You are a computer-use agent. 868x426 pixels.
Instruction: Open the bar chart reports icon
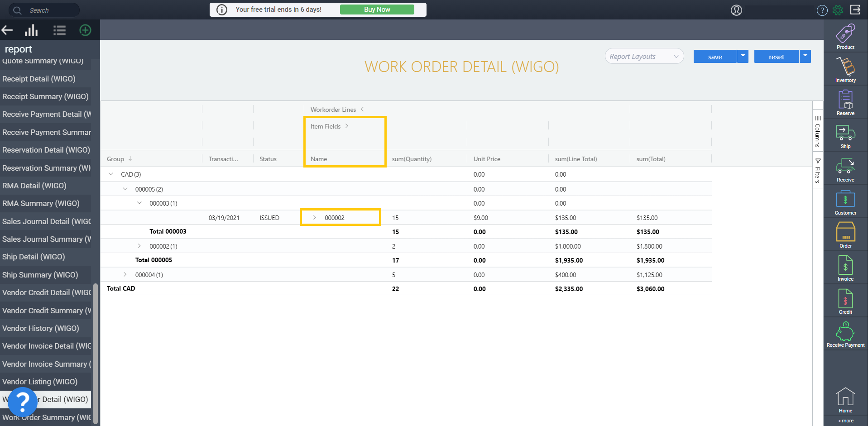coord(31,30)
